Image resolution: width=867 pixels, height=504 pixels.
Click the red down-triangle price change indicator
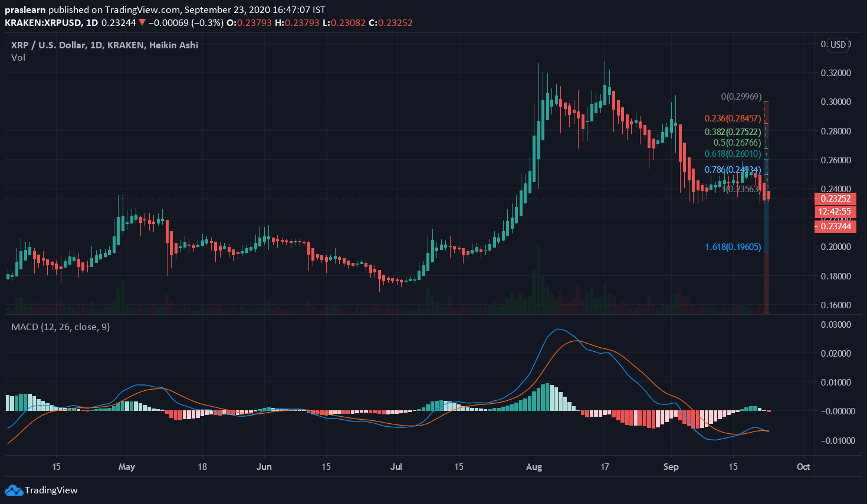[x=142, y=22]
